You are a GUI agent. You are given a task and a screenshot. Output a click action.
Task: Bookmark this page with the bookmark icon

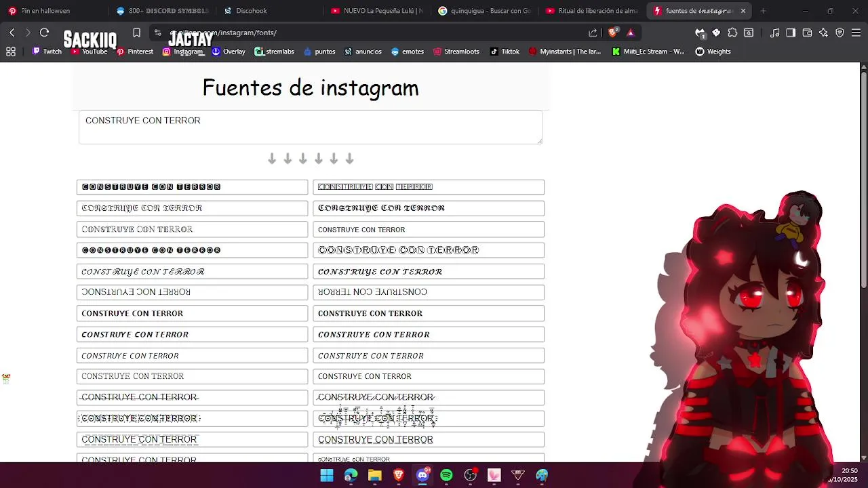136,33
